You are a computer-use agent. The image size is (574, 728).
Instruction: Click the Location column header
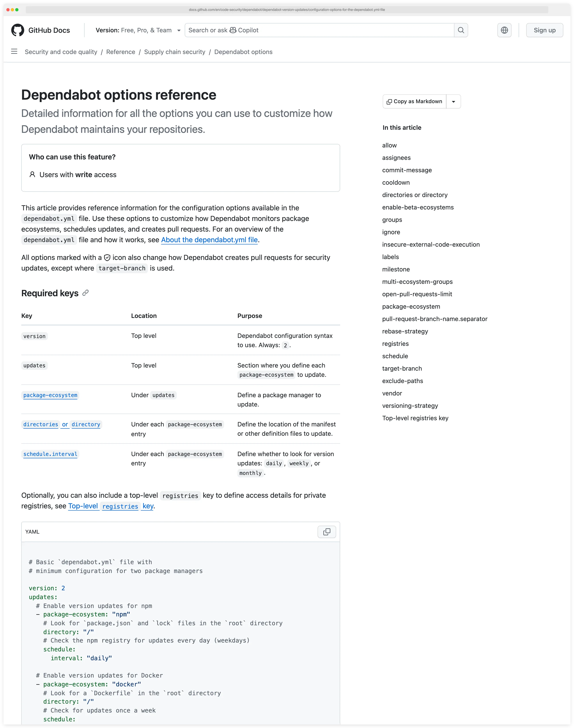[x=144, y=316]
